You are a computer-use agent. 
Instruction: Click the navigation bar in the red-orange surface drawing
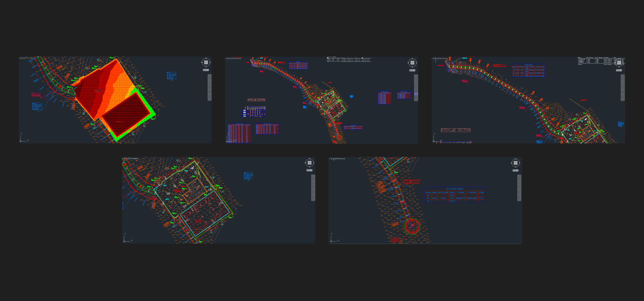tap(210, 87)
